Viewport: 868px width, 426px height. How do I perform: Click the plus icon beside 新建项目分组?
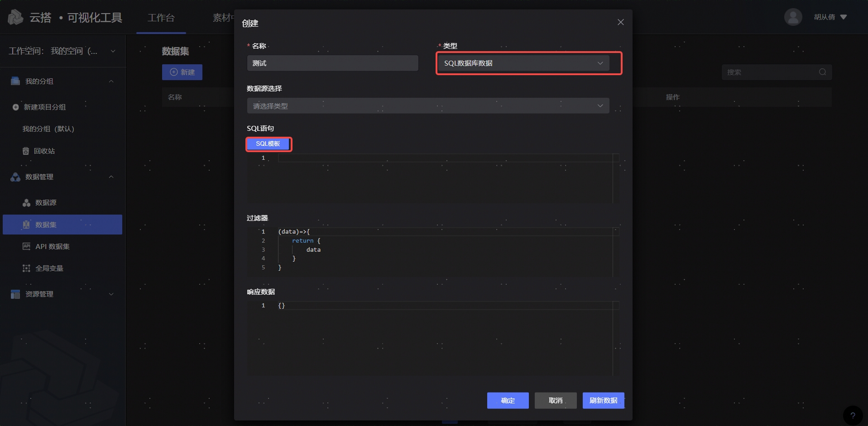click(x=16, y=107)
